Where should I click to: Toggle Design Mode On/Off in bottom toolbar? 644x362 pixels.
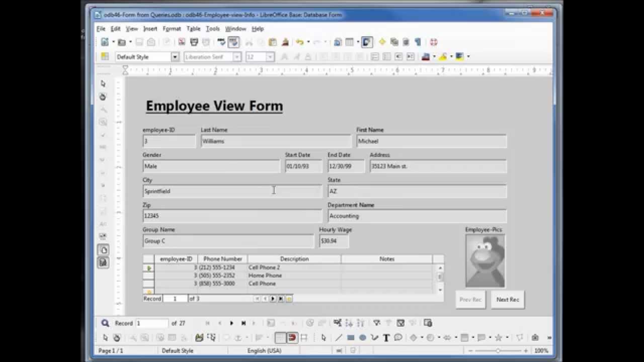116,338
